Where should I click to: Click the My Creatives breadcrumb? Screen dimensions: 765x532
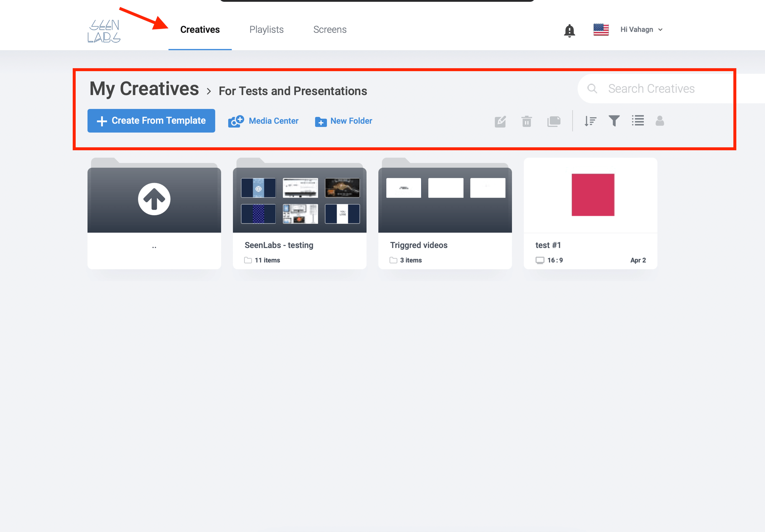(144, 89)
